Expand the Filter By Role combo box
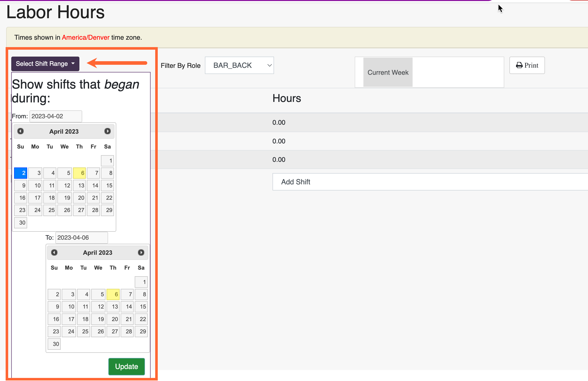Screen dimensions: 588x381 pyautogui.click(x=239, y=66)
